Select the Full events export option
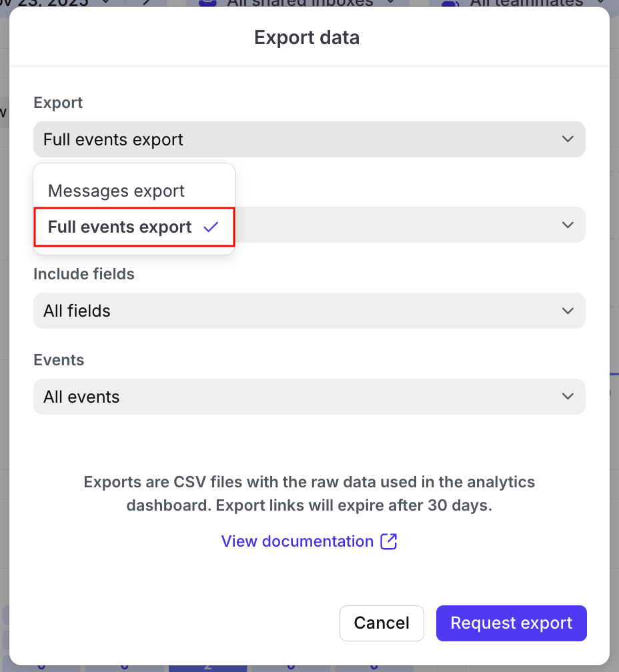This screenshot has height=672, width=619. pyautogui.click(x=120, y=227)
